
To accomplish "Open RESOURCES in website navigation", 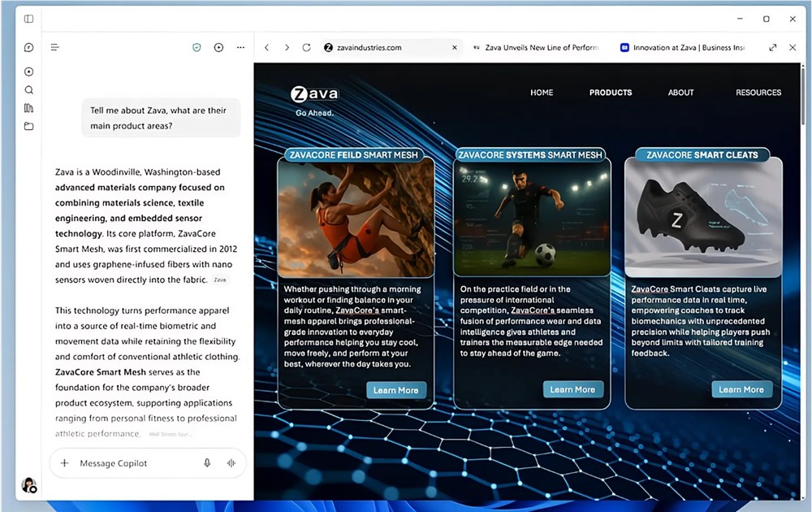I will tap(758, 93).
